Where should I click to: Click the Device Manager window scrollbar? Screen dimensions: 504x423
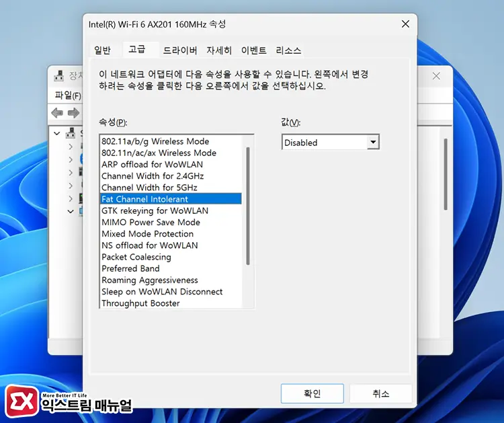coord(446,174)
